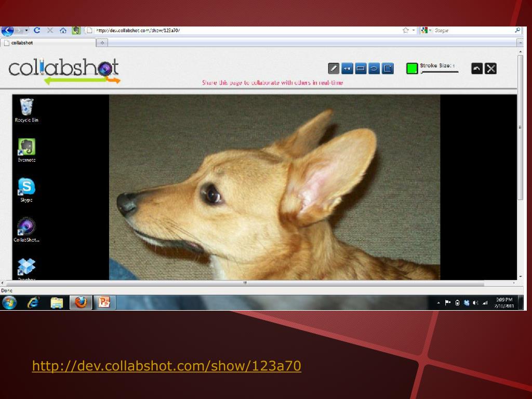Screen dimensions: 532x399
Task: Click the 'Share this page to collaborate' text
Action: pos(272,83)
